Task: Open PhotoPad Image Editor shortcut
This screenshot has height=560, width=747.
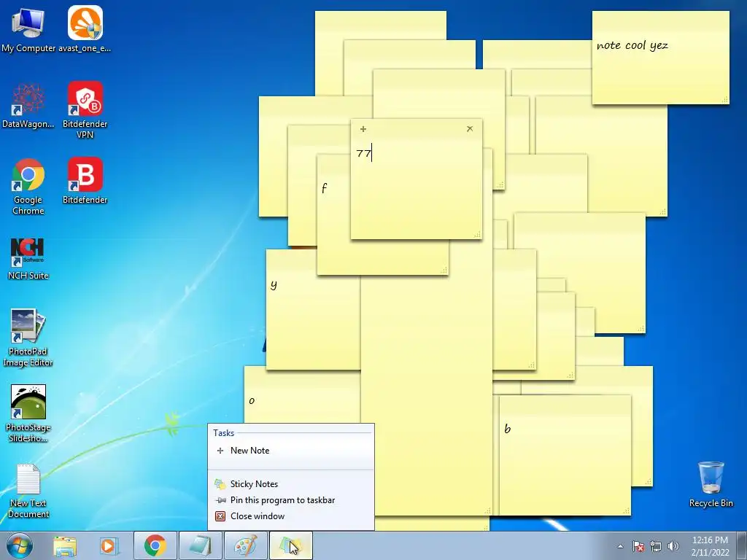Action: [28, 338]
